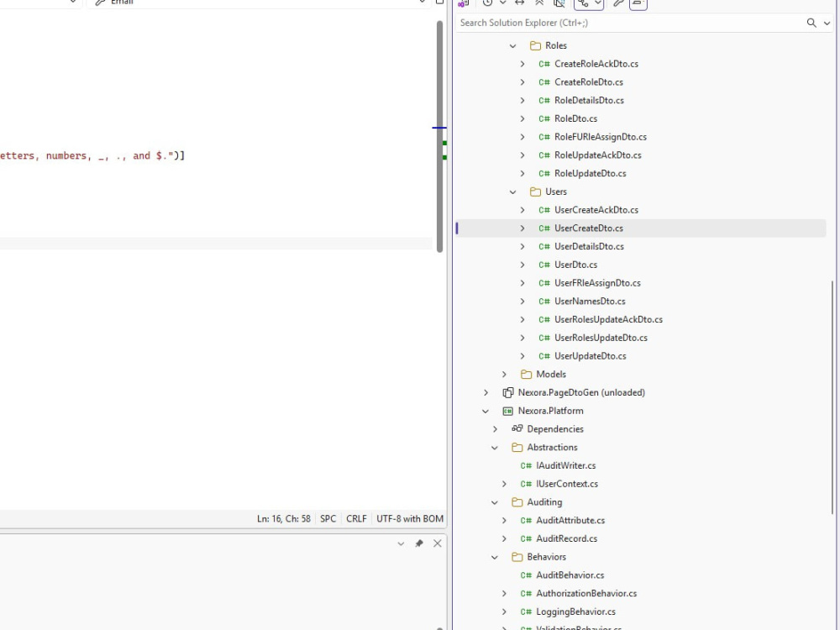The height and width of the screenshot is (630, 840).
Task: Click the unloaded Nexora.PageDtoGen project icon
Action: (508, 392)
